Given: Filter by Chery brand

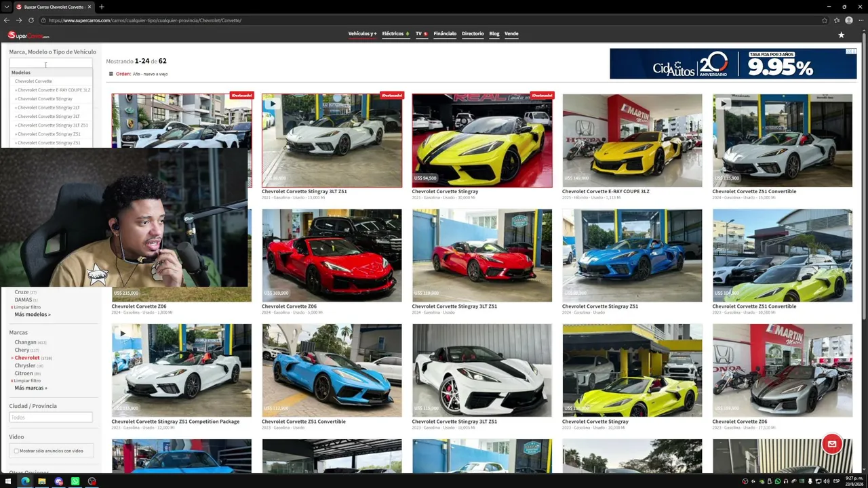Looking at the screenshot, I should click(x=22, y=350).
